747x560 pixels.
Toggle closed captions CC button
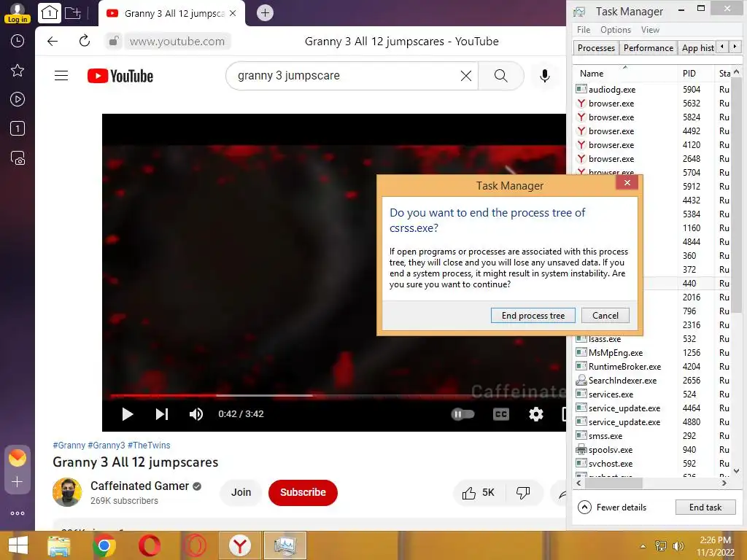500,414
